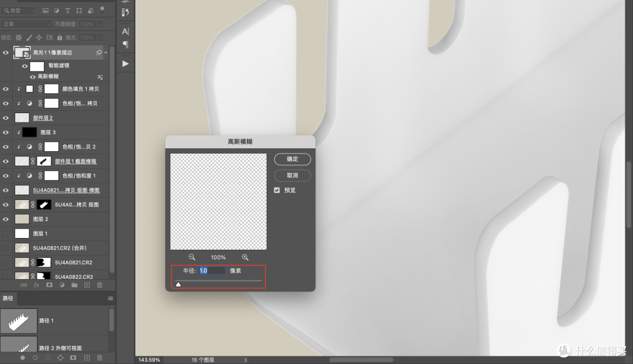Image resolution: width=633 pixels, height=364 pixels.
Task: Click the add layer mask icon
Action: [49, 285]
